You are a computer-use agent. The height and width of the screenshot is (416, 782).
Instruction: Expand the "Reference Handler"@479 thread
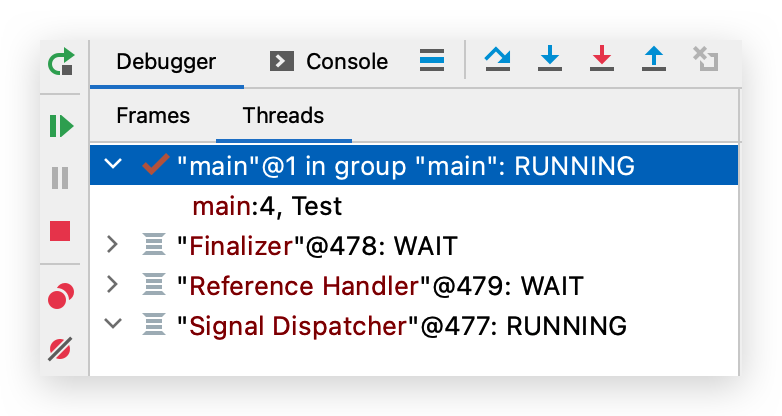click(112, 285)
